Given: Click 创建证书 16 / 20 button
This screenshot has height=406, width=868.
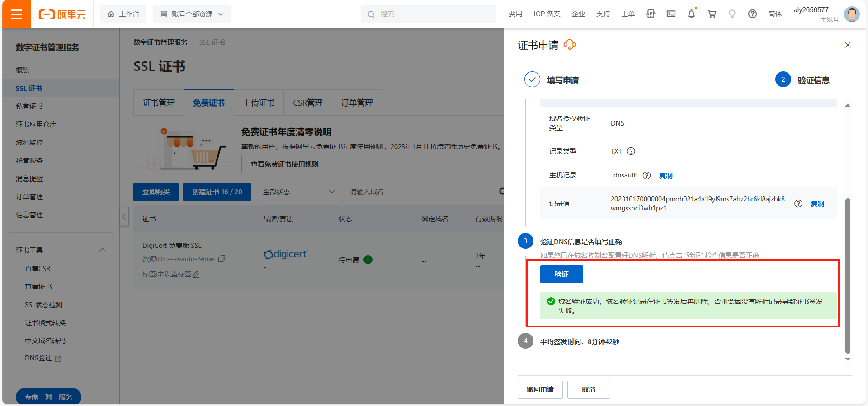Looking at the screenshot, I should (x=217, y=192).
